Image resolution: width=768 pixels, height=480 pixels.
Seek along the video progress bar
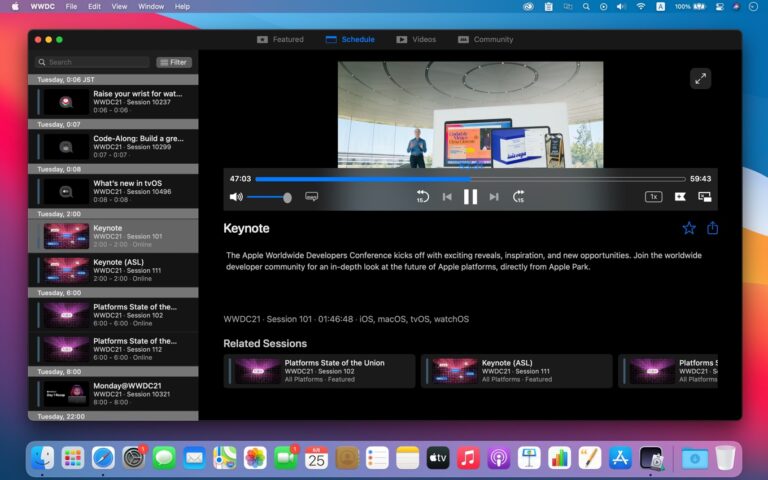point(470,179)
